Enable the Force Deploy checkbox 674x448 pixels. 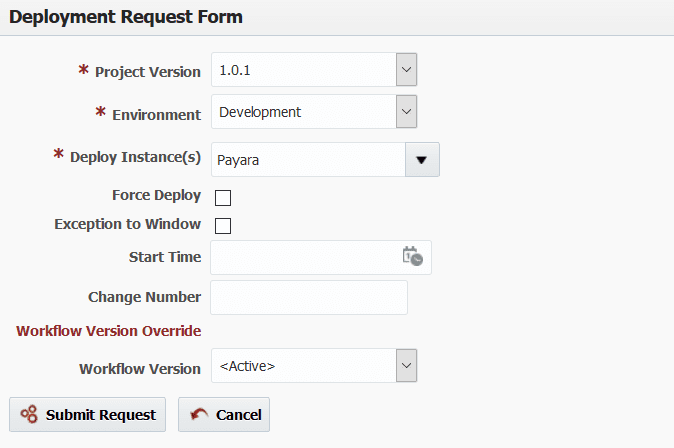pyautogui.click(x=223, y=198)
